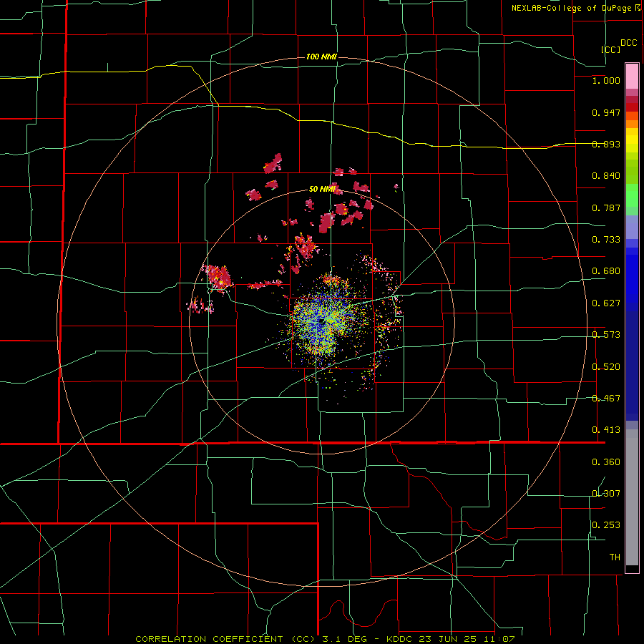Select the DCC radar site label
This screenshot has height=644, width=644.
(x=628, y=43)
